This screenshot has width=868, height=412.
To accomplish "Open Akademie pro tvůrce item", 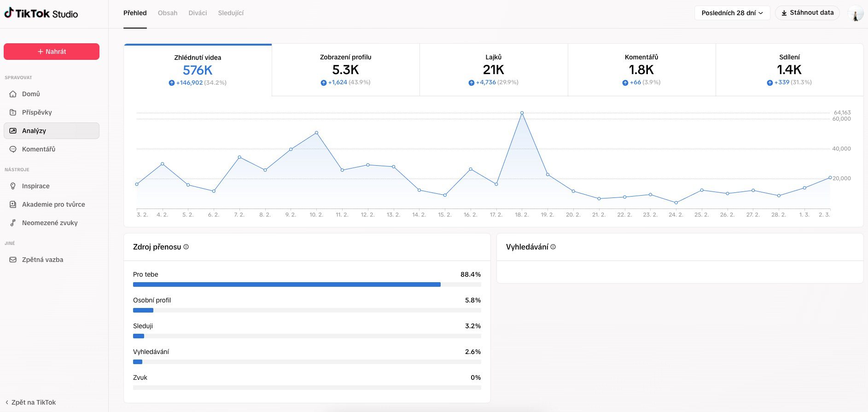I will point(53,204).
